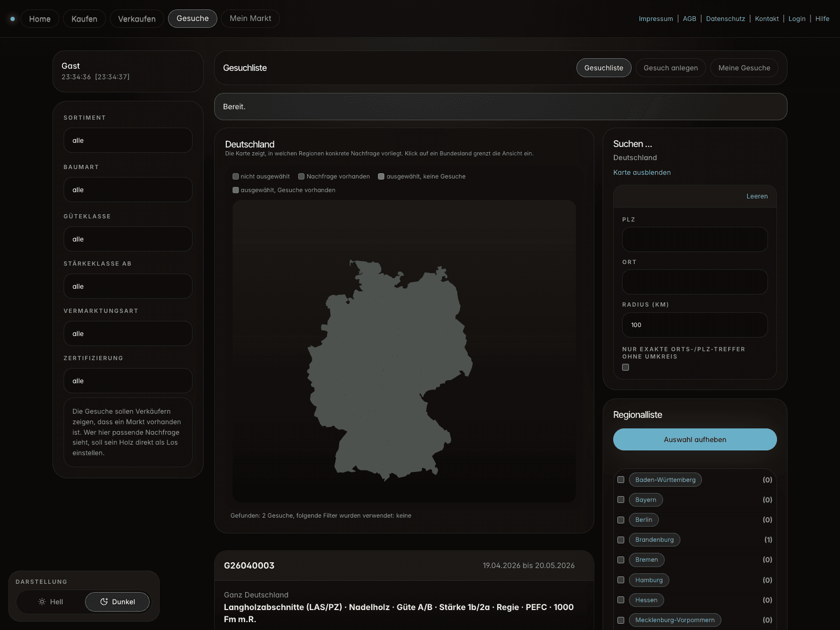Switch display to Hell theme
The height and width of the screenshot is (630, 840).
coord(51,602)
